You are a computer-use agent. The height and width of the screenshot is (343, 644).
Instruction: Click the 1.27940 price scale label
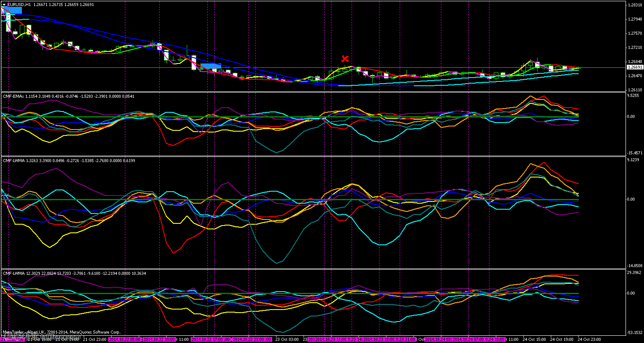click(635, 19)
